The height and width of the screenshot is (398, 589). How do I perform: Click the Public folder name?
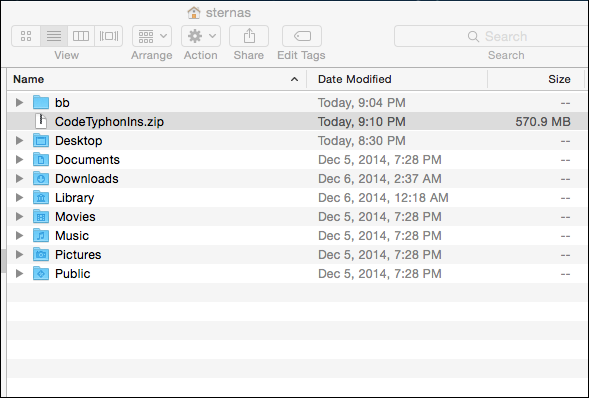pos(72,274)
